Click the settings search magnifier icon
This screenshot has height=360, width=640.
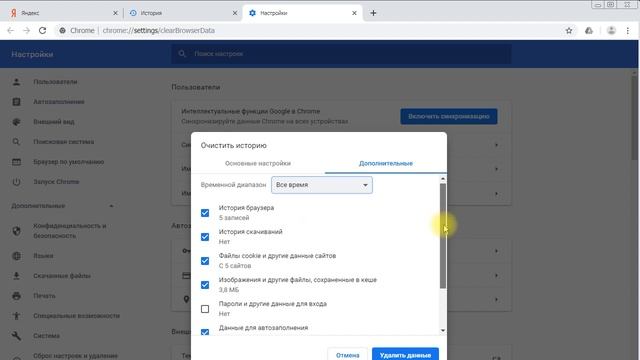pos(182,54)
